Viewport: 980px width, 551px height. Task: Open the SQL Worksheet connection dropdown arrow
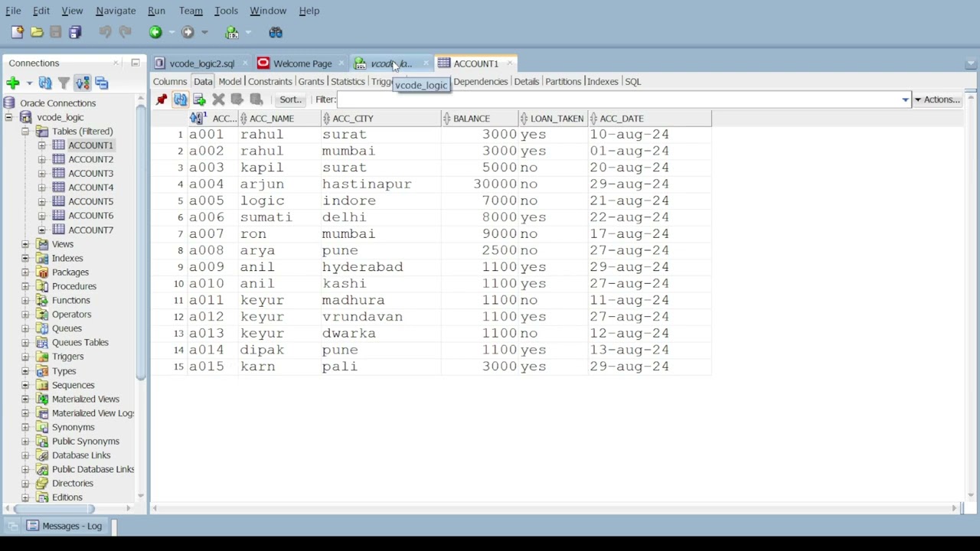pos(249,32)
